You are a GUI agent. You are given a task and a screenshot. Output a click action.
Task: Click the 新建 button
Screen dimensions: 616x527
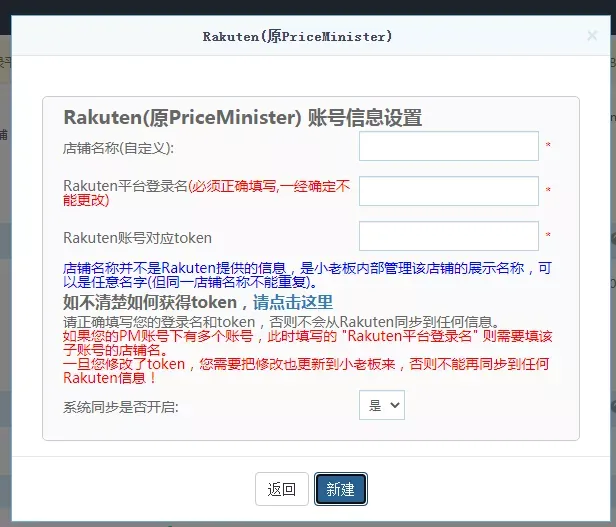click(341, 489)
